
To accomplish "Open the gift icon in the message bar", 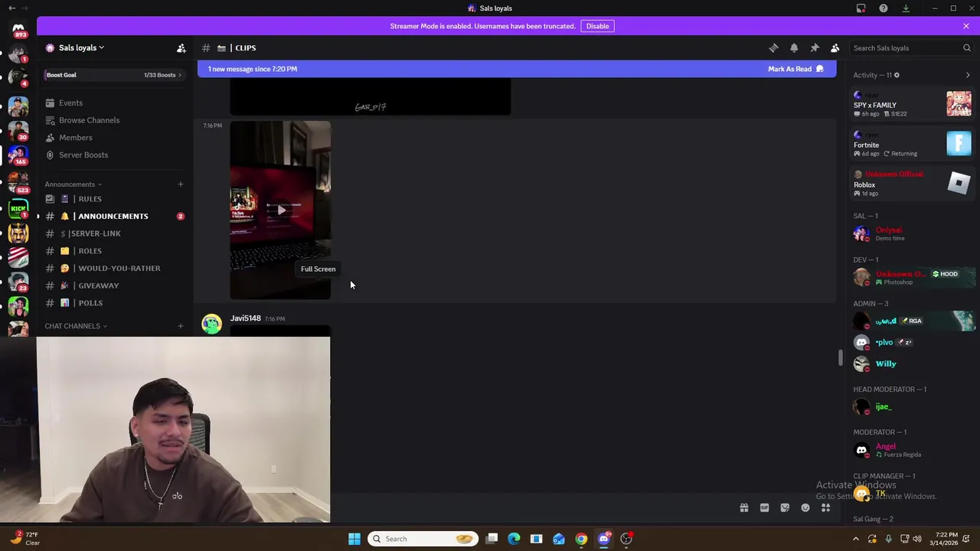I will (743, 507).
